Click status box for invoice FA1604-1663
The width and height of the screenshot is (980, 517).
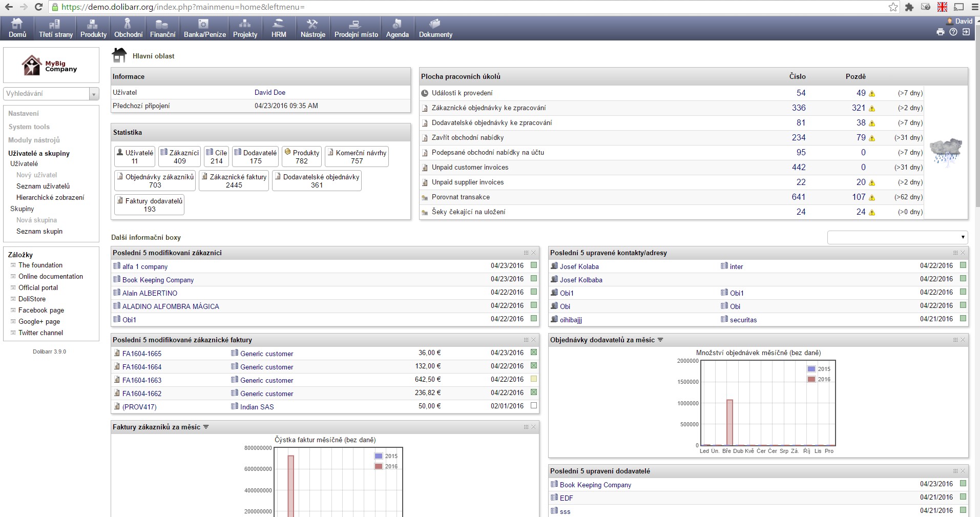pos(534,379)
